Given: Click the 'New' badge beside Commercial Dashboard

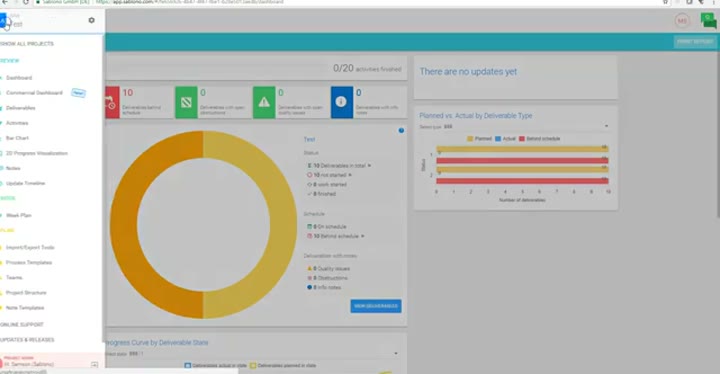Looking at the screenshot, I should point(79,93).
